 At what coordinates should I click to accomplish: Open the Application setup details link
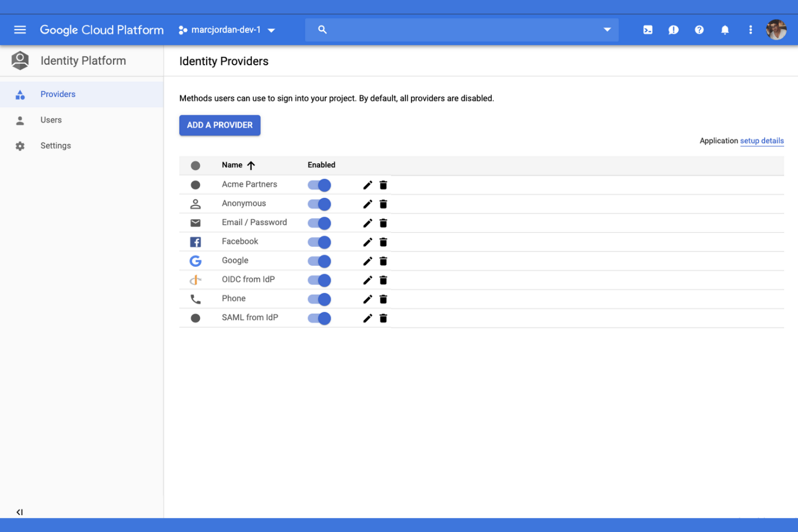click(x=762, y=141)
